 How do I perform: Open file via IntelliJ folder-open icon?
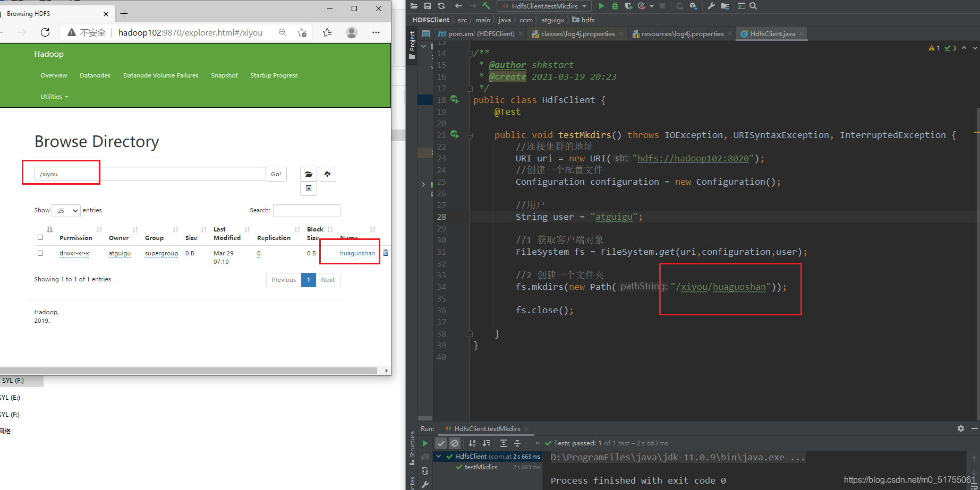pos(414,6)
